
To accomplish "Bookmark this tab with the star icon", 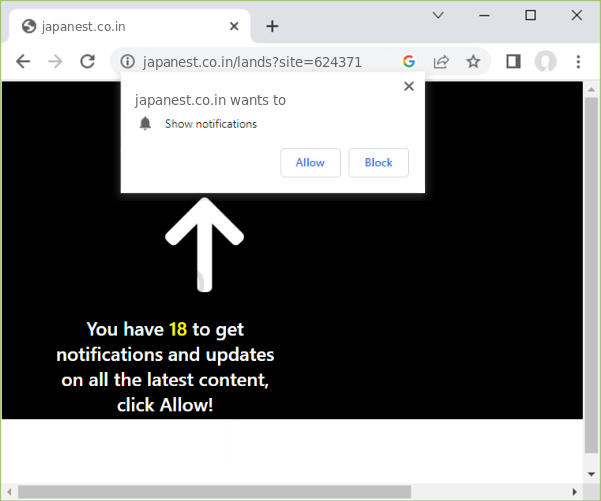I will (473, 62).
